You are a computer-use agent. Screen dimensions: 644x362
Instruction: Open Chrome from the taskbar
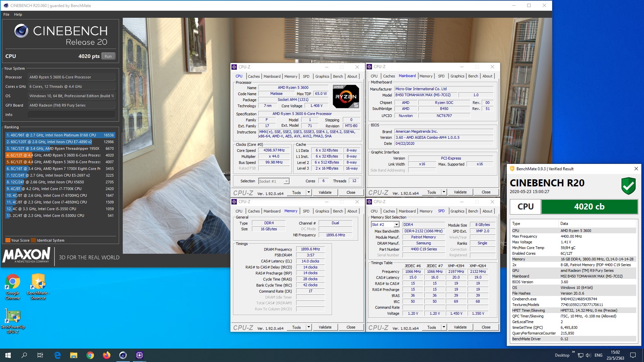[90, 355]
